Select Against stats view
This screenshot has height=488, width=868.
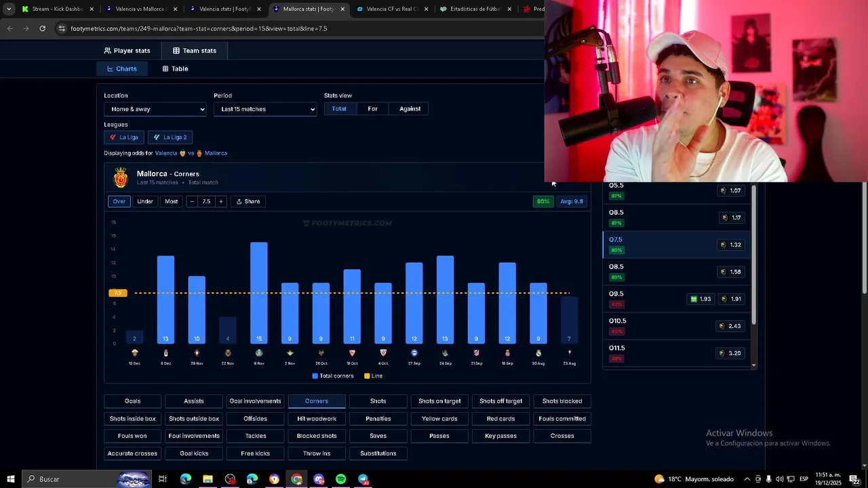coord(410,108)
